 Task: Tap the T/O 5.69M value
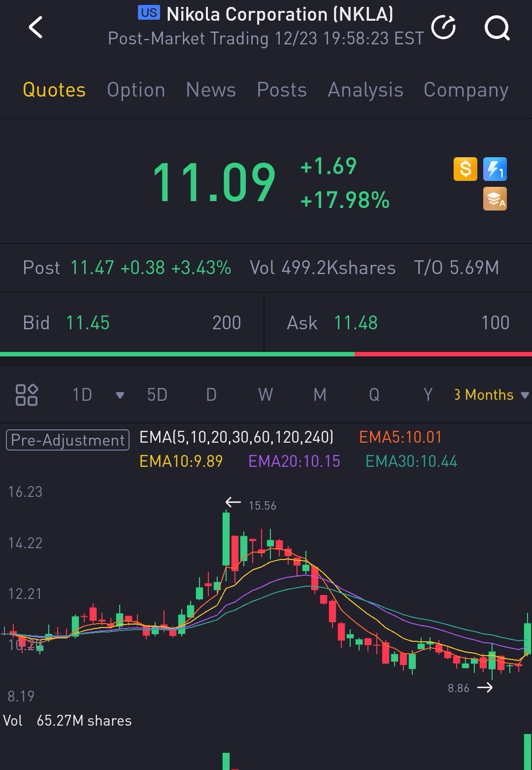pyautogui.click(x=457, y=268)
